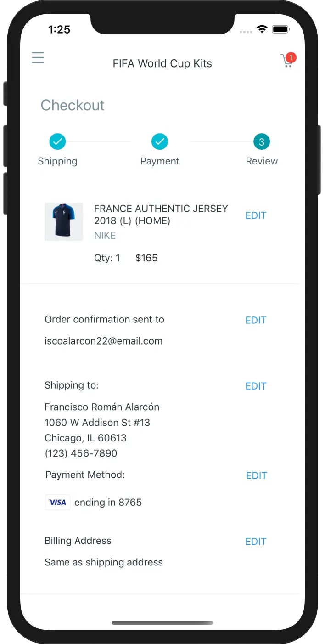Tap the cart's red notification badge
The height and width of the screenshot is (644, 325).
(x=291, y=58)
